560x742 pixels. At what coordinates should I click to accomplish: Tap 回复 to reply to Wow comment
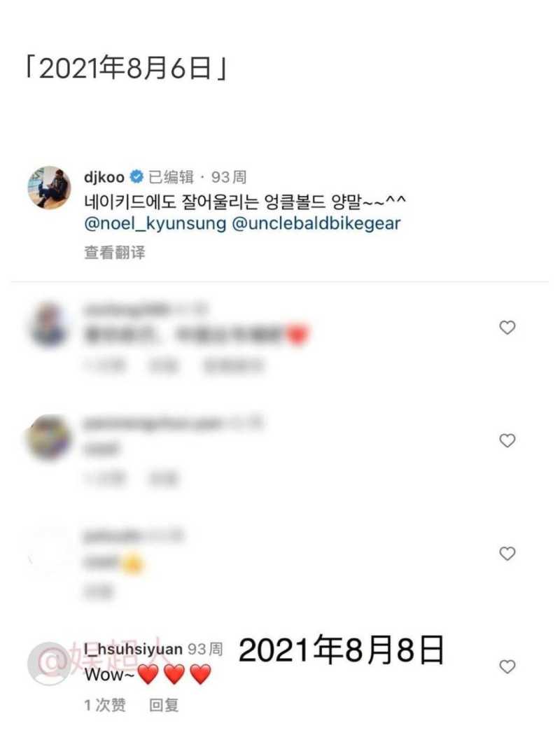coord(164,705)
